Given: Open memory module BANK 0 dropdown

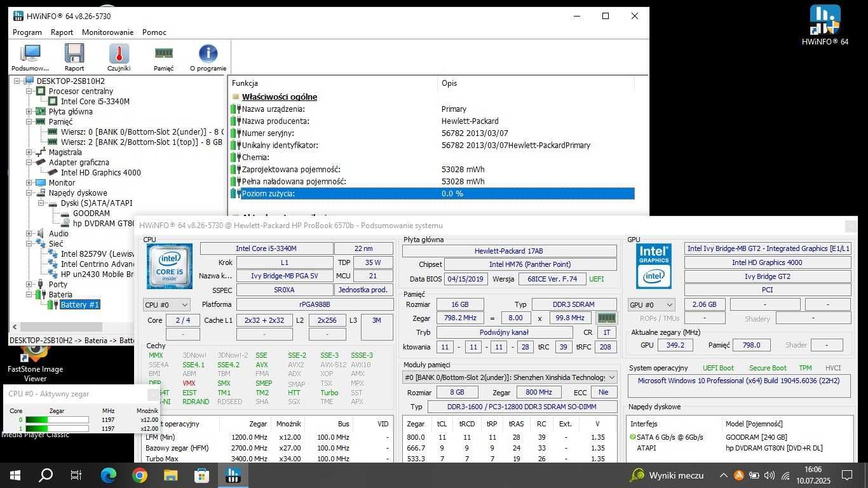Looking at the screenshot, I should coord(510,377).
